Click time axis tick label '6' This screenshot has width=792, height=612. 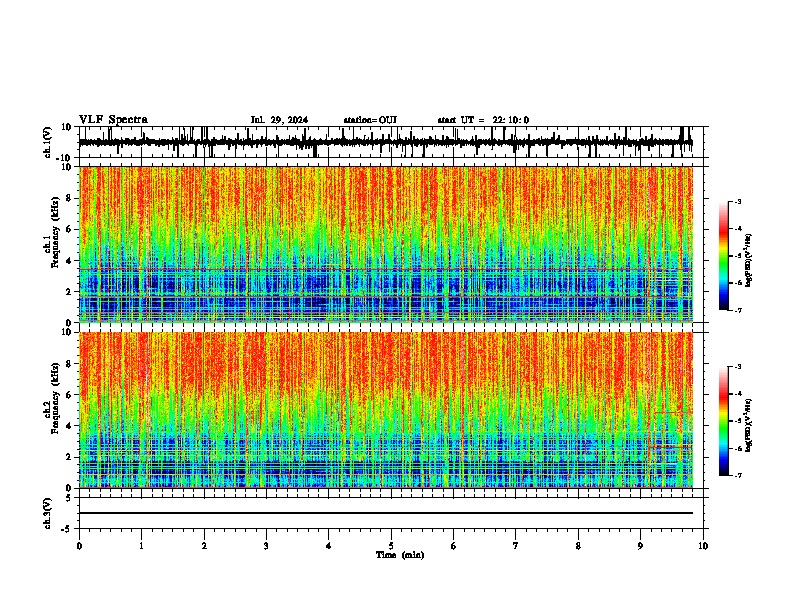point(454,546)
